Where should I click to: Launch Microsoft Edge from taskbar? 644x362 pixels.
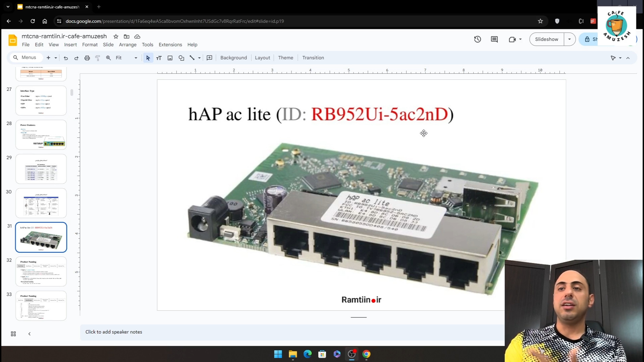coord(308,354)
